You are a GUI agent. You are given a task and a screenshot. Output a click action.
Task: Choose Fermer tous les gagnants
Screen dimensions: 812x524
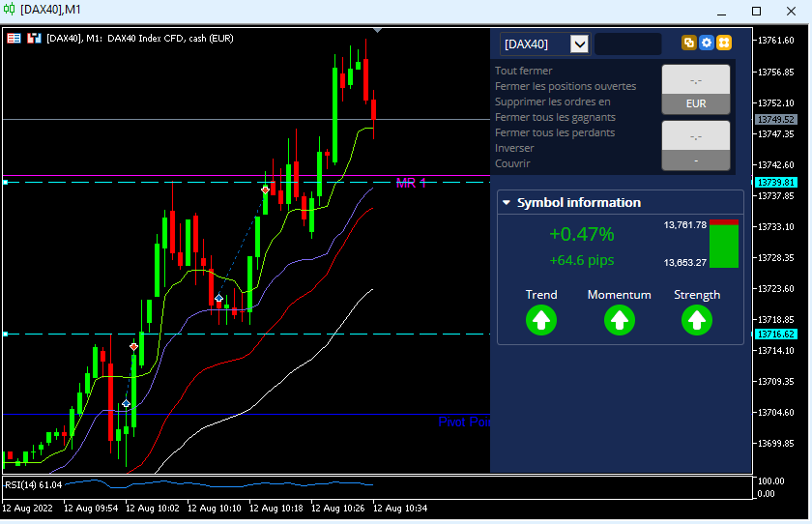pos(555,117)
